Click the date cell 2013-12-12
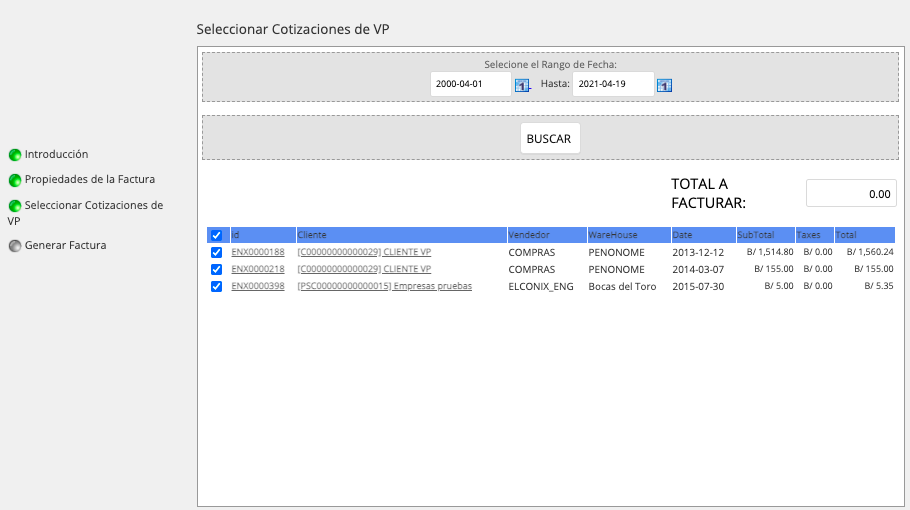The height and width of the screenshot is (510, 910). coord(698,252)
